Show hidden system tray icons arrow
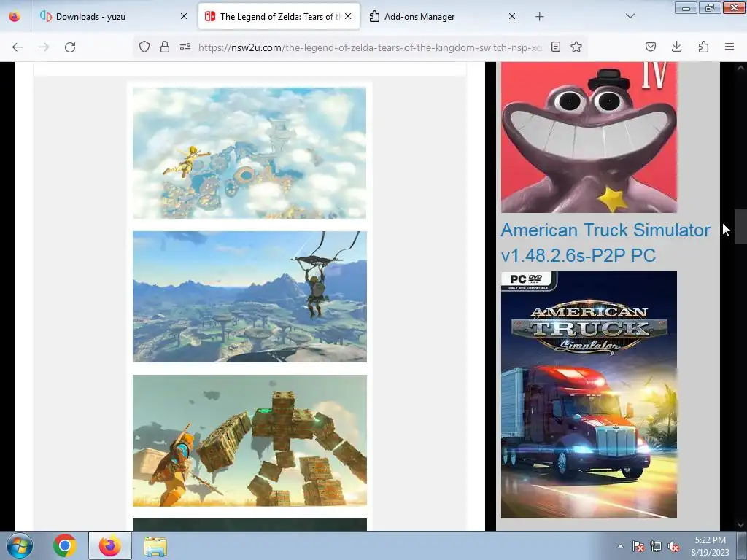 620,546
